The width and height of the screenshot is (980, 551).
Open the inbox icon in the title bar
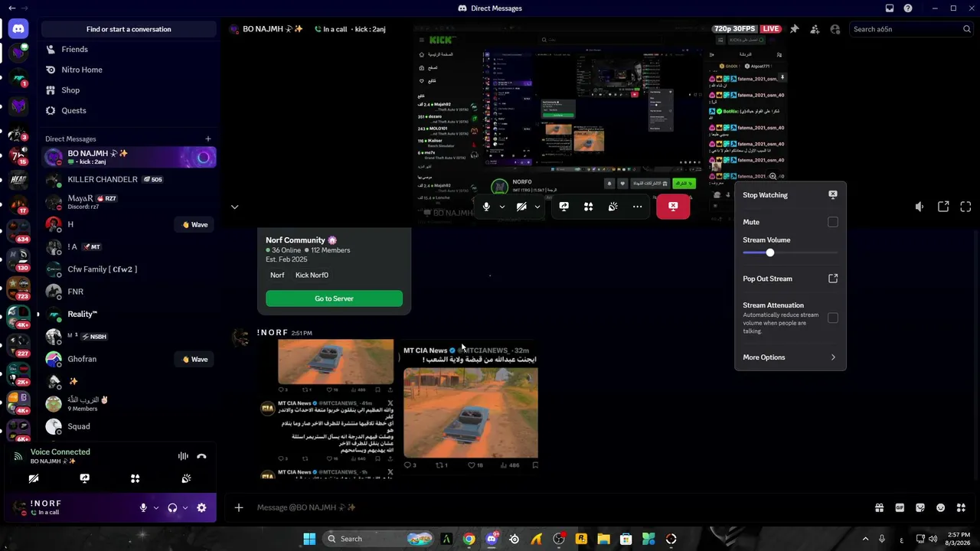pyautogui.click(x=890, y=8)
